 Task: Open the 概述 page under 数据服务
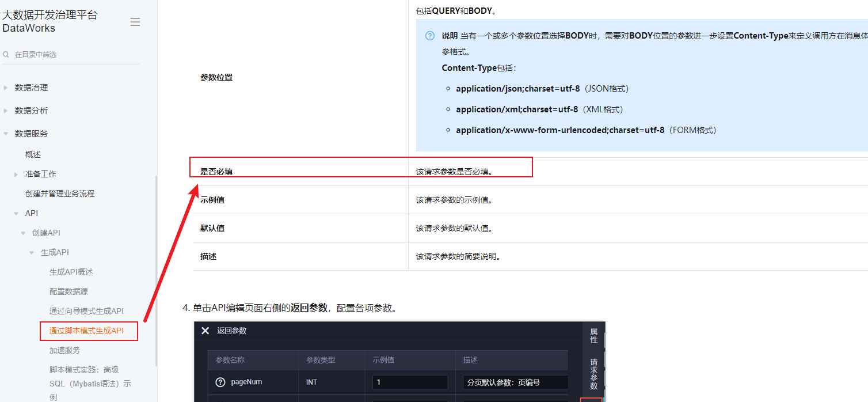coord(33,154)
